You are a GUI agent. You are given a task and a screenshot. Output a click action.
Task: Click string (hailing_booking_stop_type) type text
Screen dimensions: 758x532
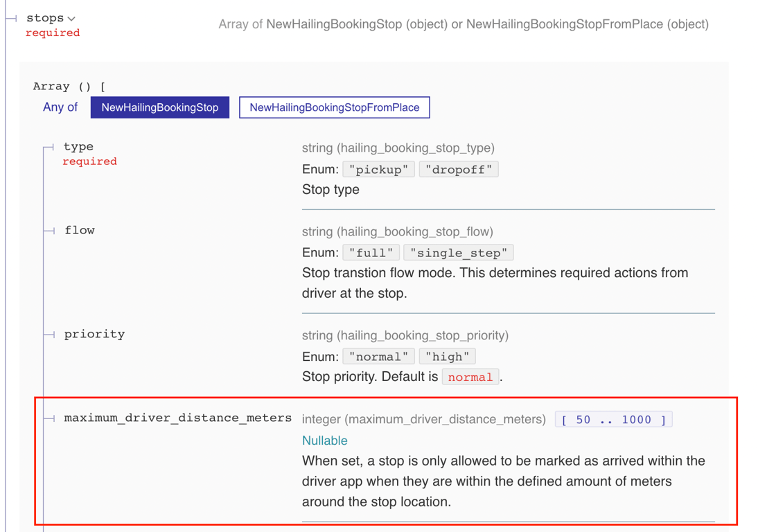[398, 148]
